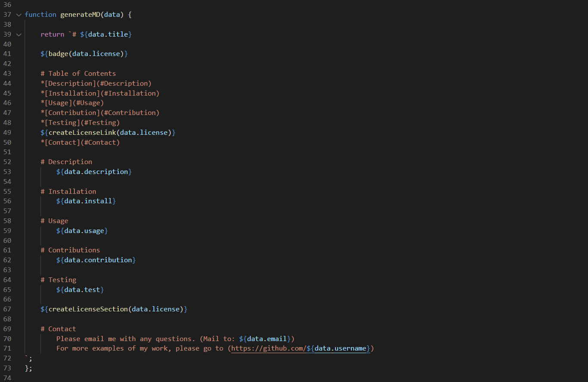The image size is (588, 382).
Task: Click the '# Contributions' heading
Action: [x=71, y=250]
